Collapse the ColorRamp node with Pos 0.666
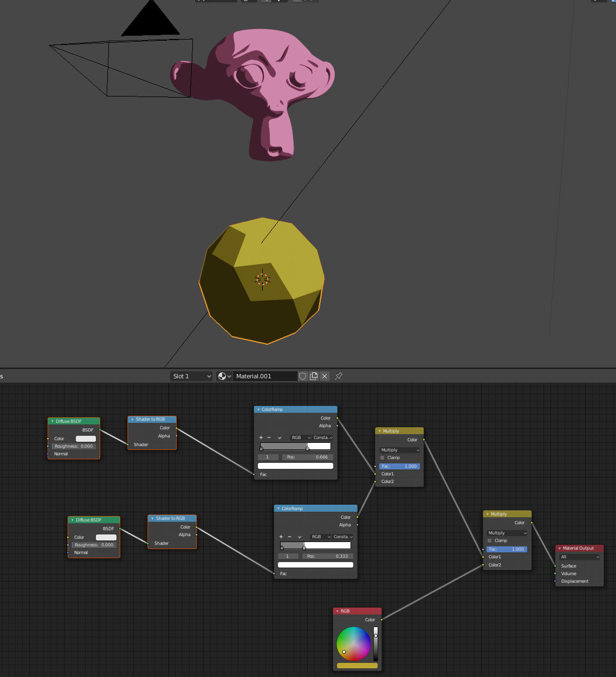Image resolution: width=616 pixels, height=677 pixels. click(258, 409)
